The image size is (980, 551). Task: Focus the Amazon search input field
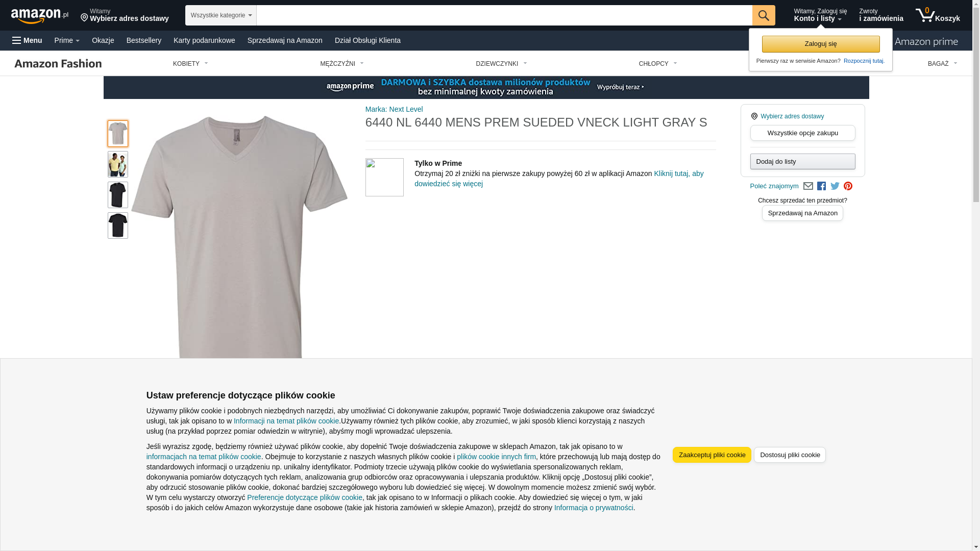504,15
